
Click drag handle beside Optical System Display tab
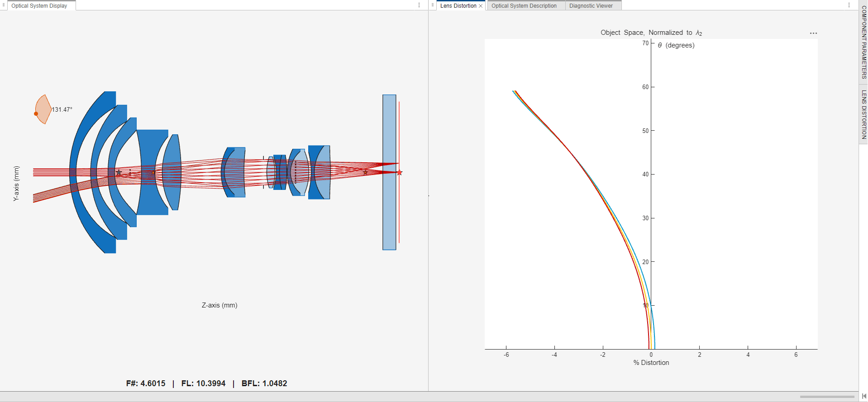4,5
